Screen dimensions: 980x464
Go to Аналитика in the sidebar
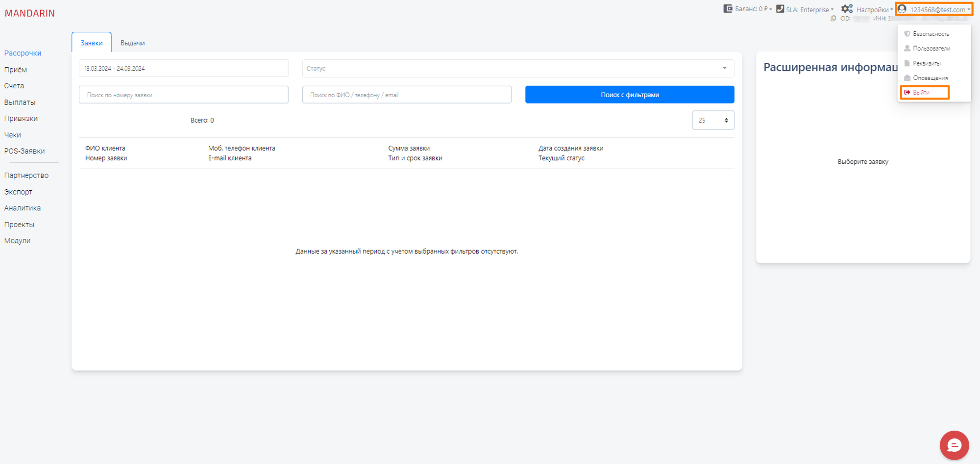23,208
